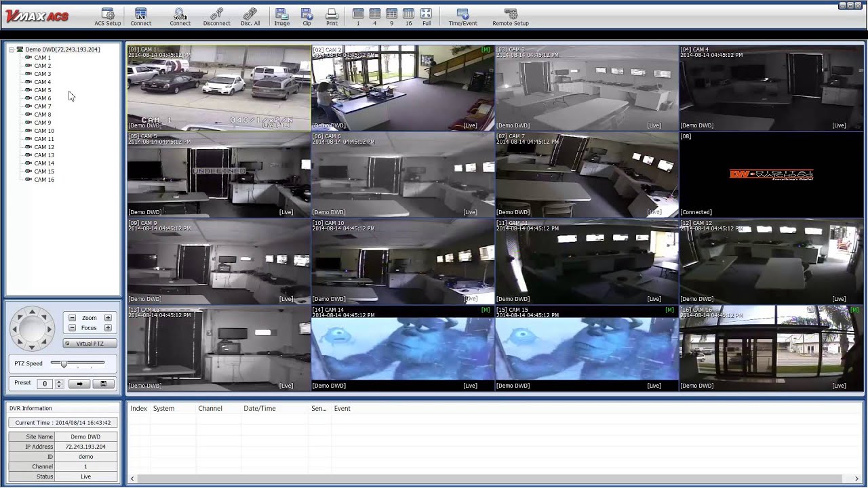Viewport: 868px width, 488px height.
Task: Select CAM 12 in the site tree
Action: click(44, 147)
